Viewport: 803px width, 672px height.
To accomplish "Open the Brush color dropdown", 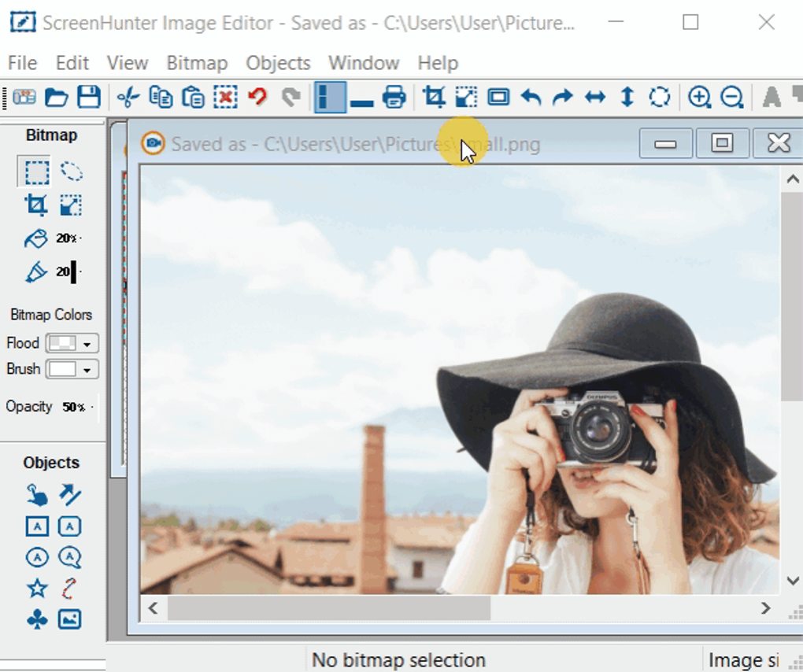I will pos(86,369).
